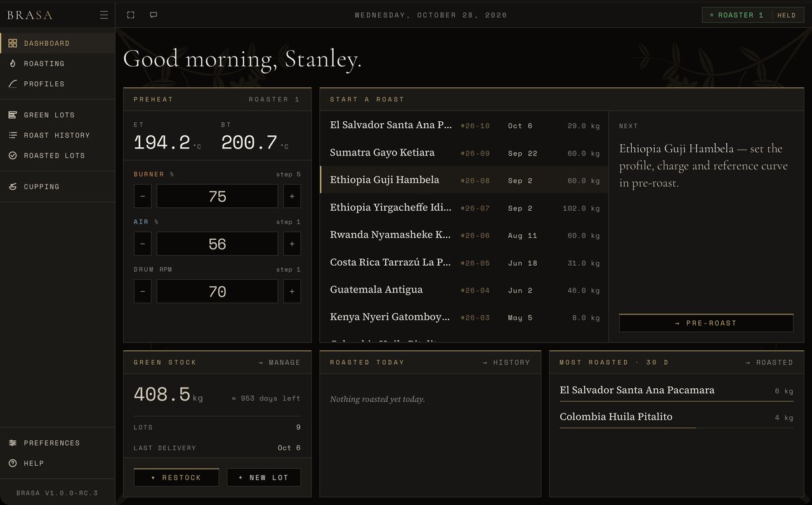The width and height of the screenshot is (812, 505).
Task: Follow the Roasted link in Most Roasted
Action: point(769,362)
